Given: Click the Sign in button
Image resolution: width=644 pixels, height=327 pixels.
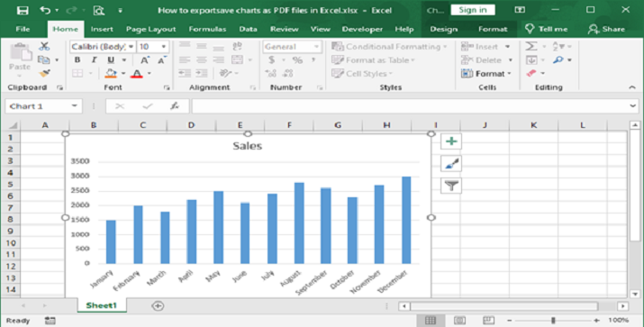Looking at the screenshot, I should 473,10.
